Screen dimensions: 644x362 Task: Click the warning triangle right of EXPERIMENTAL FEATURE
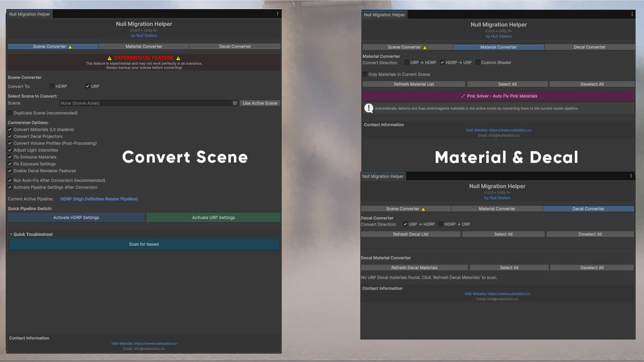pos(178,58)
